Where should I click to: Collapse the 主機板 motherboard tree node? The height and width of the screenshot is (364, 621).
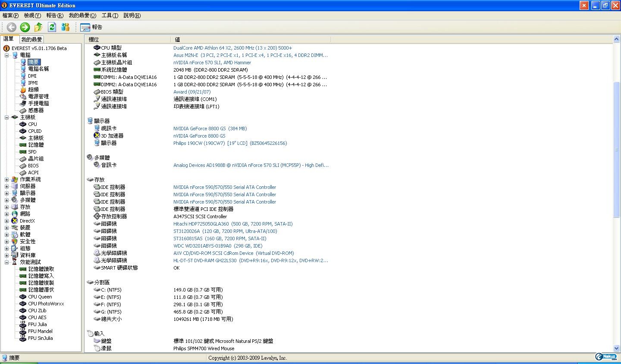(7, 117)
